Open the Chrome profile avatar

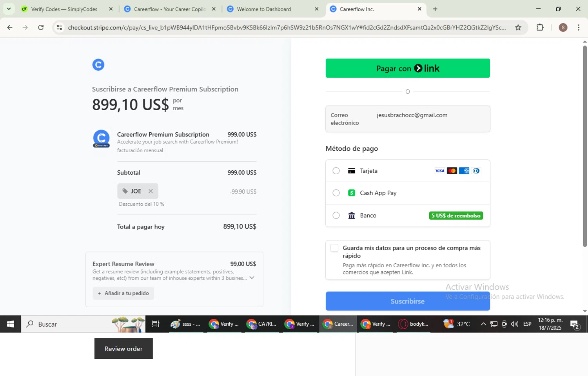pyautogui.click(x=563, y=27)
